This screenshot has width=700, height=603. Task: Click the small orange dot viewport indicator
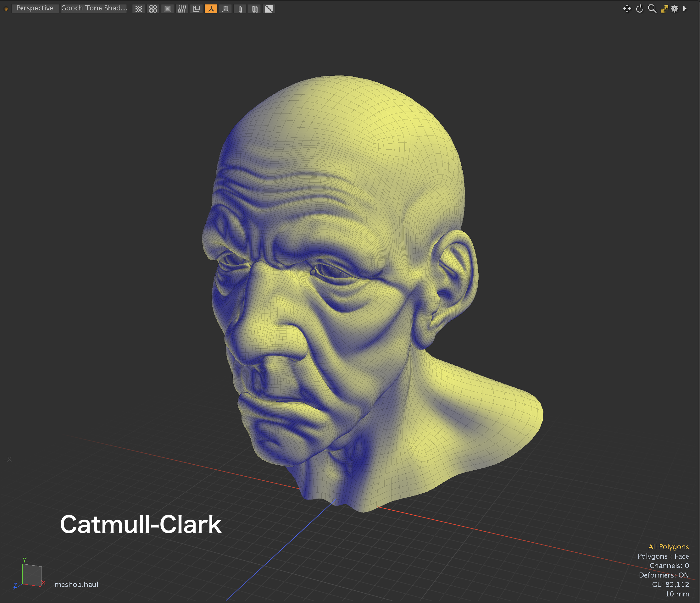pos(6,9)
